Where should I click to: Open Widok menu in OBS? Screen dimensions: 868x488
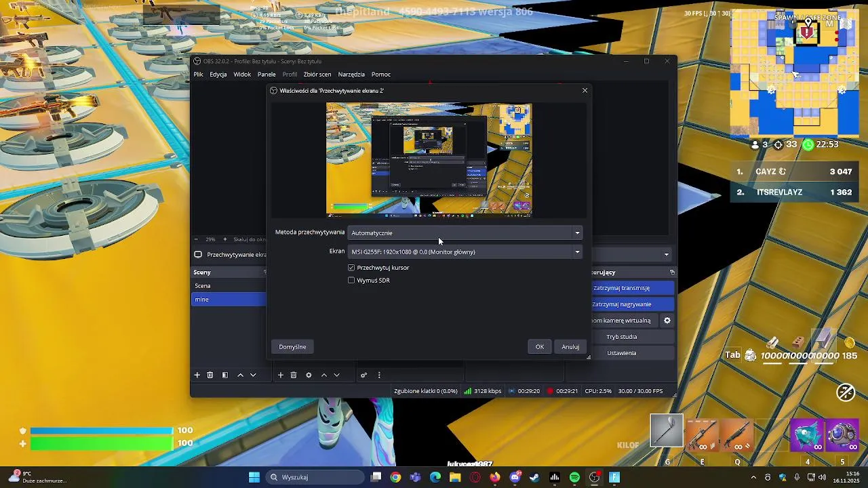(242, 75)
